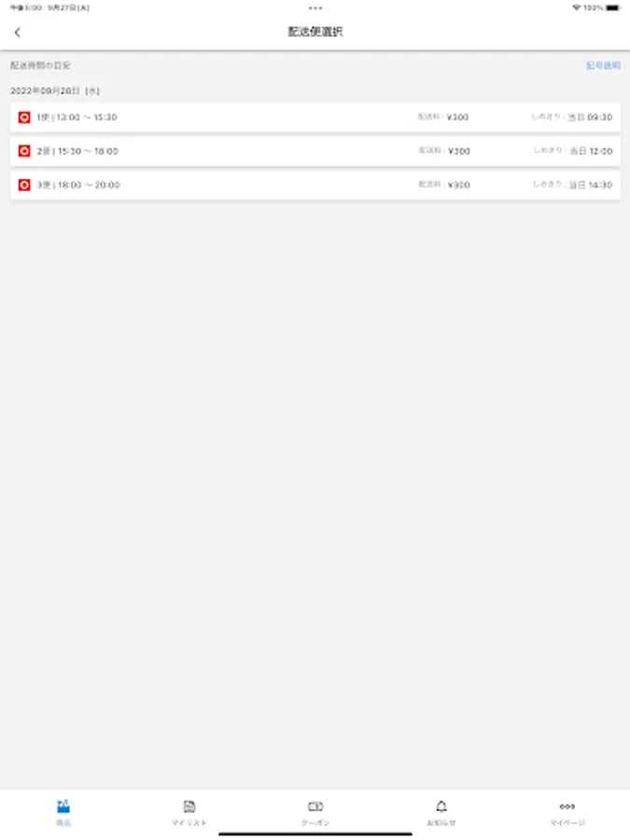630x840 pixels.
Task: Choose the third delivery row, deadline 14:30
Action: [x=315, y=185]
